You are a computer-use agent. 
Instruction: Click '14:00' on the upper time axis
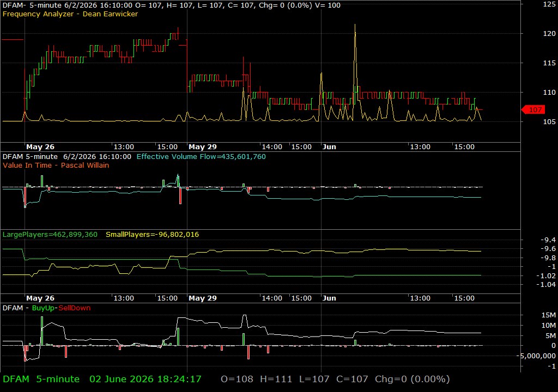pos(272,146)
